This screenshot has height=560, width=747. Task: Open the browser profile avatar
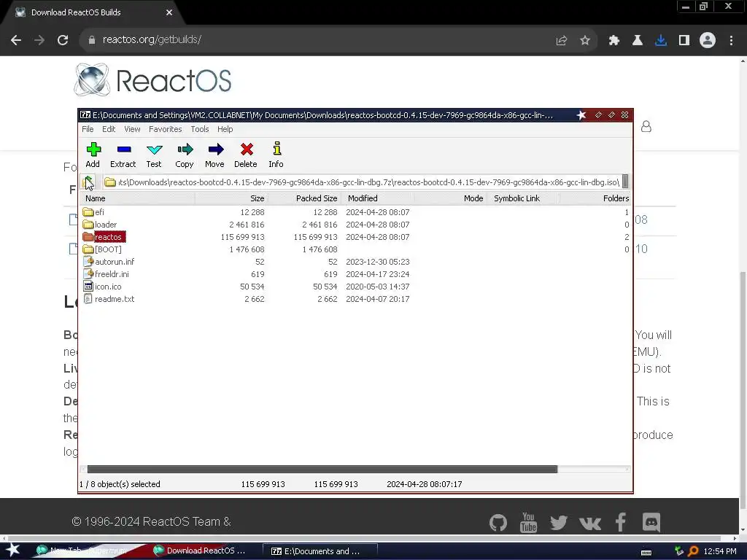(708, 40)
